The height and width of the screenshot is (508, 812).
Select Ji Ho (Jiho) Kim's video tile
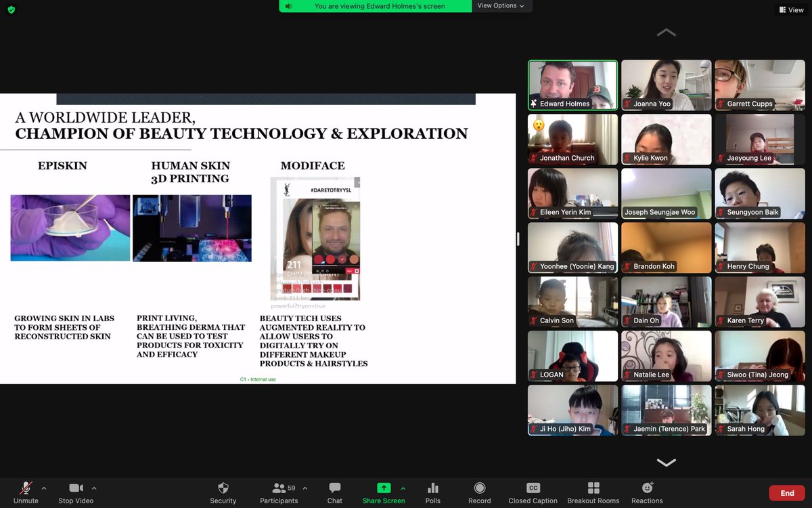point(573,410)
